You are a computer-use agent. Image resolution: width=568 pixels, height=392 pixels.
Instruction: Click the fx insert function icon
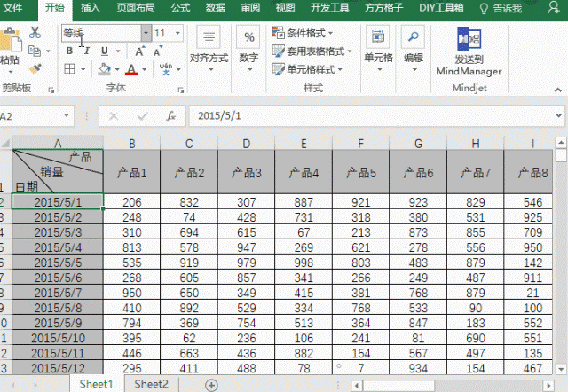[x=170, y=116]
